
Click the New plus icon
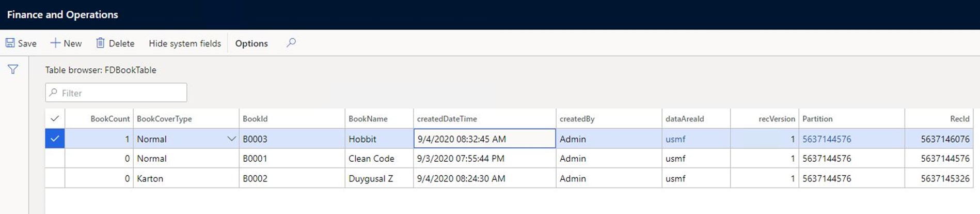tap(55, 43)
